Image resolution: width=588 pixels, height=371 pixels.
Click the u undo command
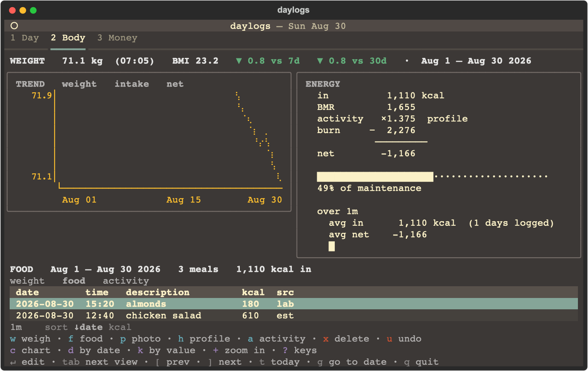(x=404, y=339)
